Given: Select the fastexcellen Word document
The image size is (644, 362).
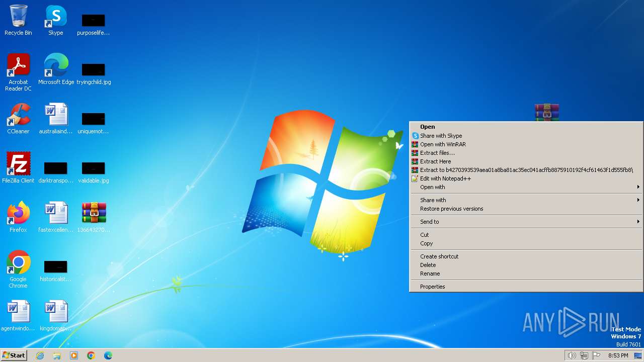Looking at the screenshot, I should (56, 217).
